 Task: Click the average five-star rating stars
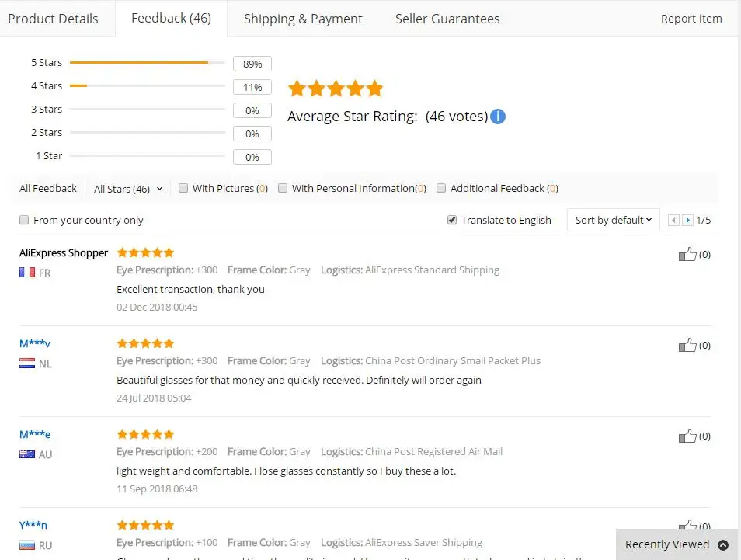tap(336, 89)
